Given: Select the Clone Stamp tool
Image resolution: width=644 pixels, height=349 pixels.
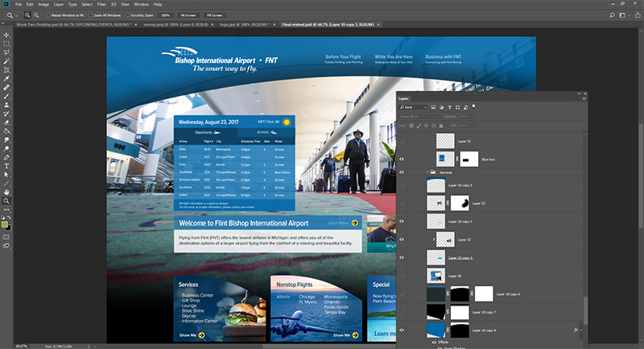Looking at the screenshot, I should point(6,105).
